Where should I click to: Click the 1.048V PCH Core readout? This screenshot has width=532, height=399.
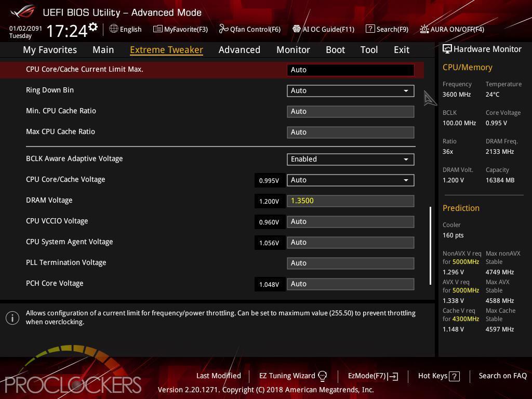269,284
